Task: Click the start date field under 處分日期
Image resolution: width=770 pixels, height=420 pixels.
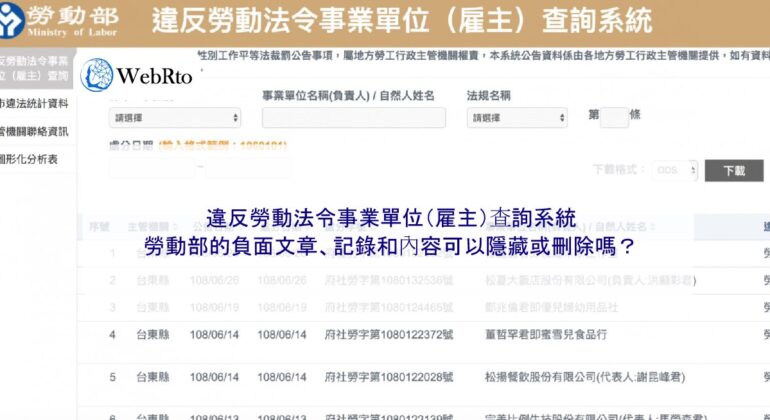Action: pyautogui.click(x=152, y=168)
